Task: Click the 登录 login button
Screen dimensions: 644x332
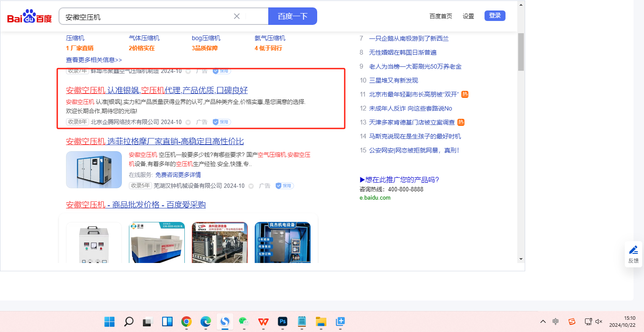Action: [x=495, y=16]
